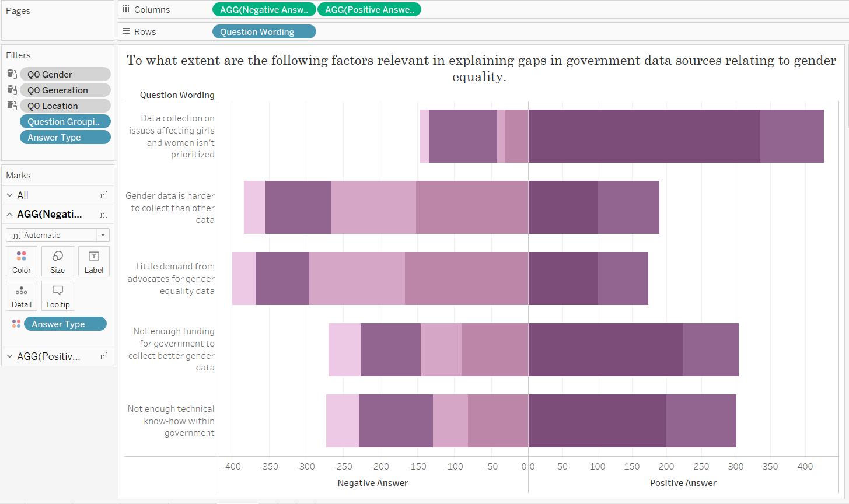
Task: Select the Question Wording pill on Rows
Action: [264, 31]
